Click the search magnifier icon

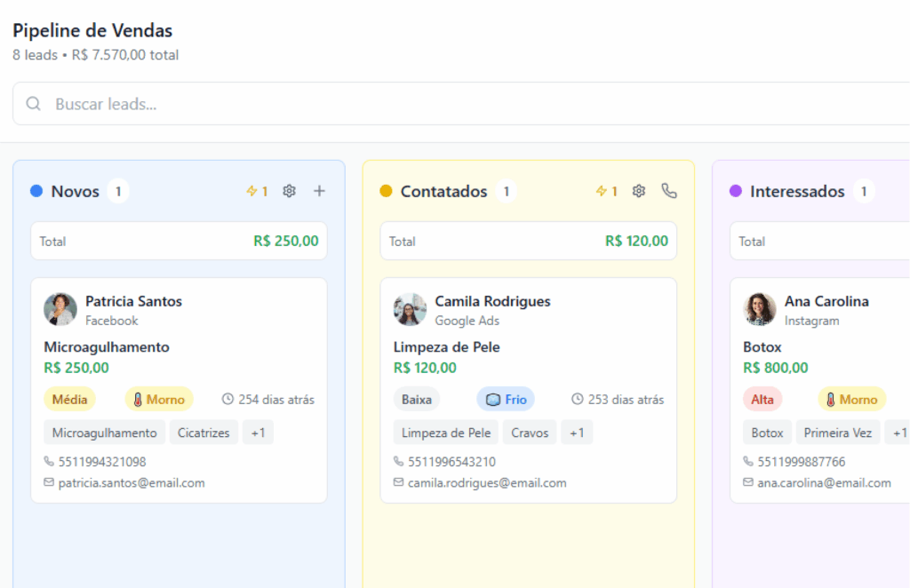(34, 104)
